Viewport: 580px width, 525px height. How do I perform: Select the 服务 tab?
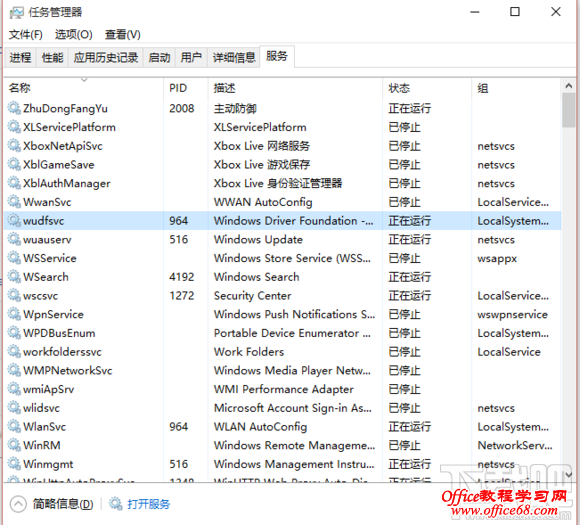(277, 56)
